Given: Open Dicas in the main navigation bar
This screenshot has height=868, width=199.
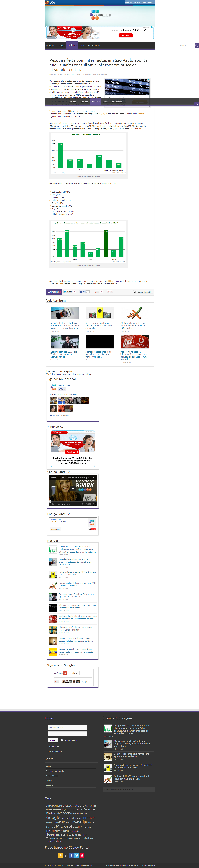Looking at the screenshot, I should (82, 46).
